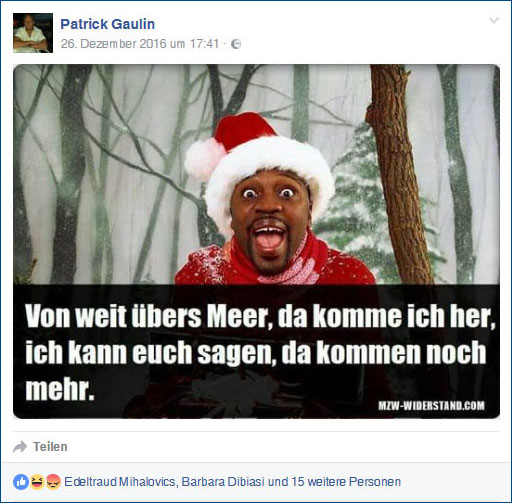Open Patrick Gaulin's profile picture

point(33,33)
